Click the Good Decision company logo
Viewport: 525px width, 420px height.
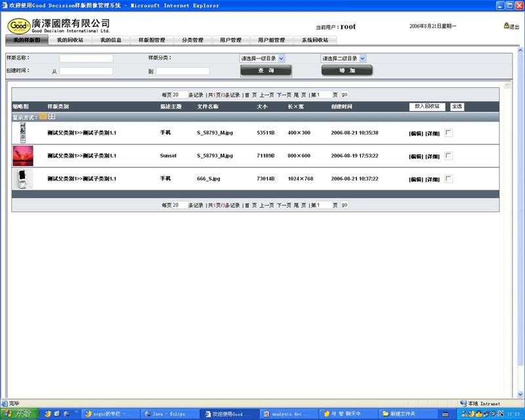[x=19, y=26]
